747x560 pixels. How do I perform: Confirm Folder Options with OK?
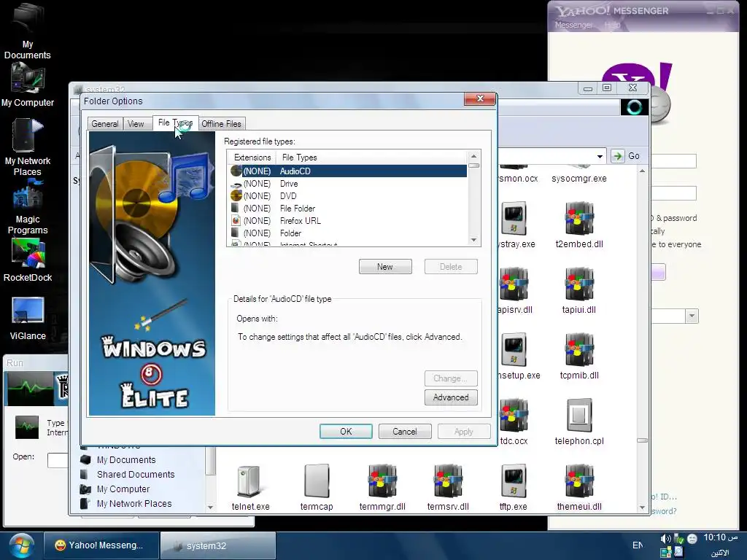[x=346, y=432]
